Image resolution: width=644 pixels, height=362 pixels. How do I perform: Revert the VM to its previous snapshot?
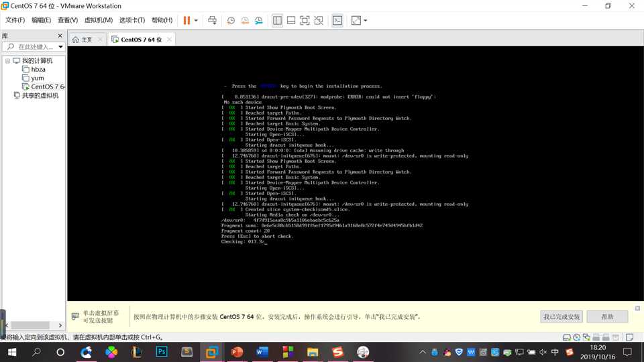click(245, 21)
